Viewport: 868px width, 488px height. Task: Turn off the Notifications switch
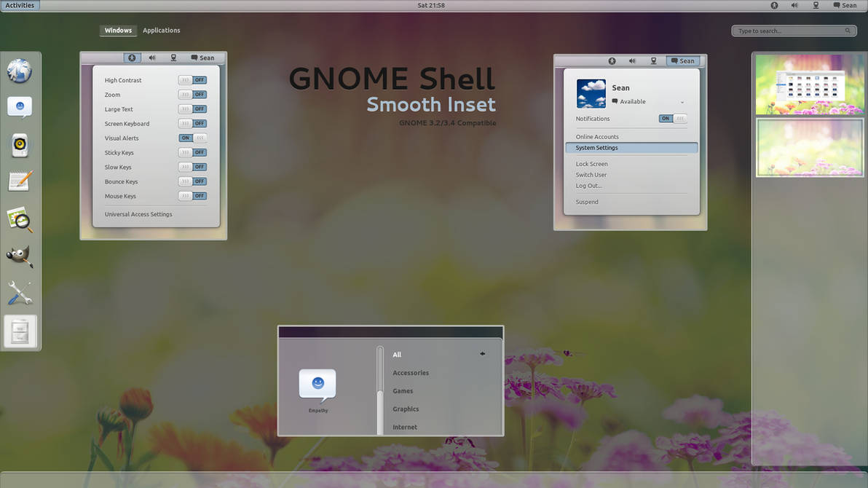click(673, 119)
